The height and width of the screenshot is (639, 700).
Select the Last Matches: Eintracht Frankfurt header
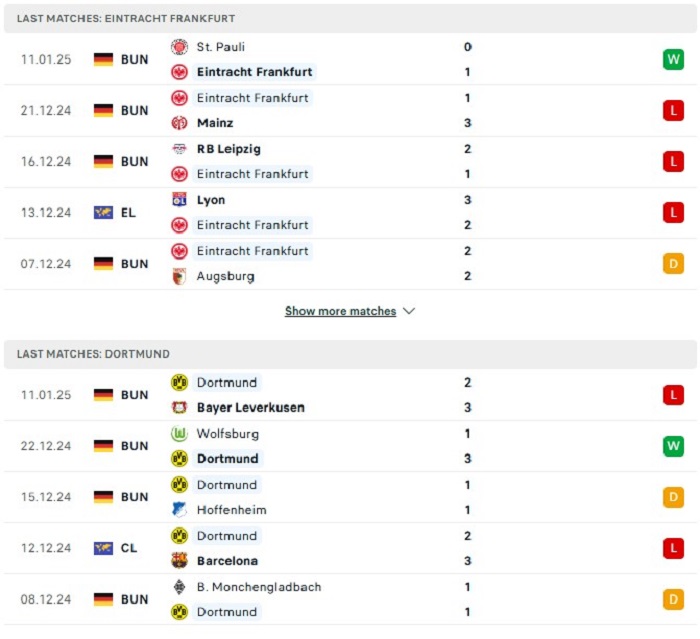point(350,18)
